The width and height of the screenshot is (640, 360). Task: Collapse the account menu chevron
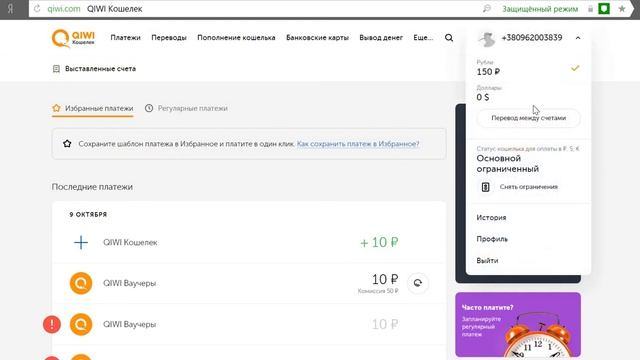[x=578, y=38]
